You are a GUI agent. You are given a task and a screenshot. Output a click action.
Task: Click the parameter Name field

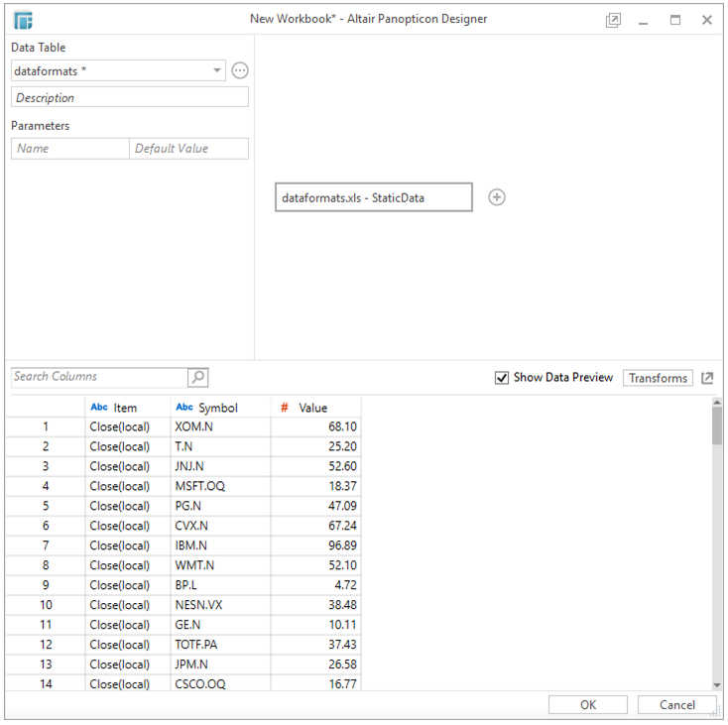70,149
